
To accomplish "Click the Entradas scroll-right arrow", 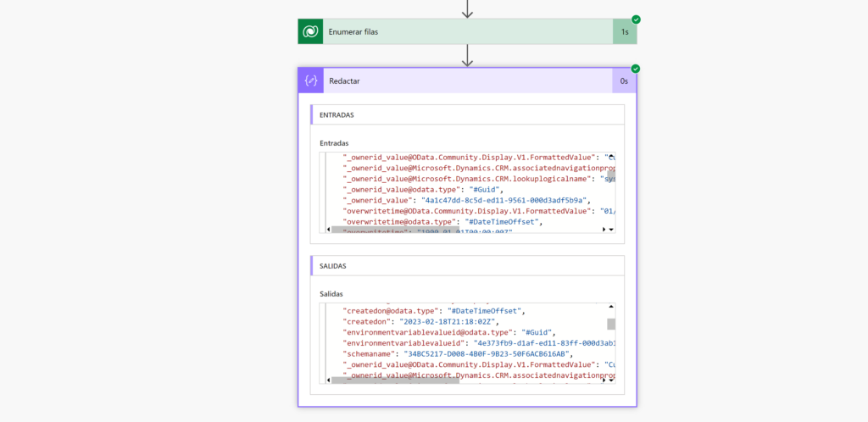I will [604, 229].
